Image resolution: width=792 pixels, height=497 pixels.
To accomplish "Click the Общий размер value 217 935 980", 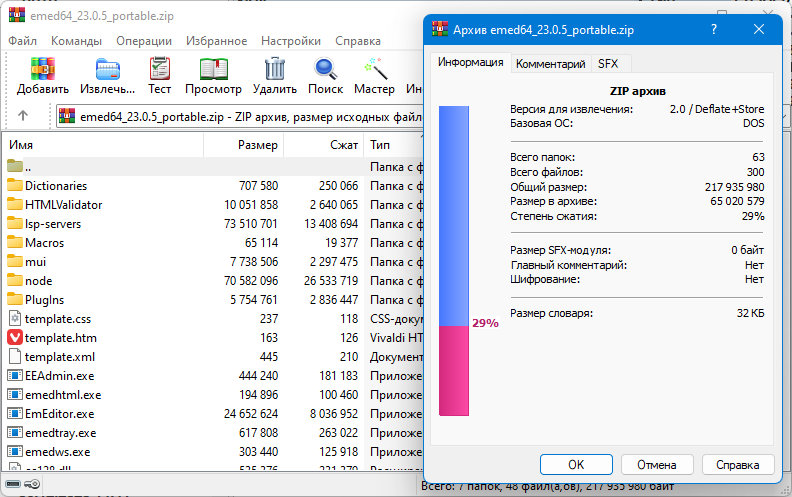I will (x=734, y=187).
